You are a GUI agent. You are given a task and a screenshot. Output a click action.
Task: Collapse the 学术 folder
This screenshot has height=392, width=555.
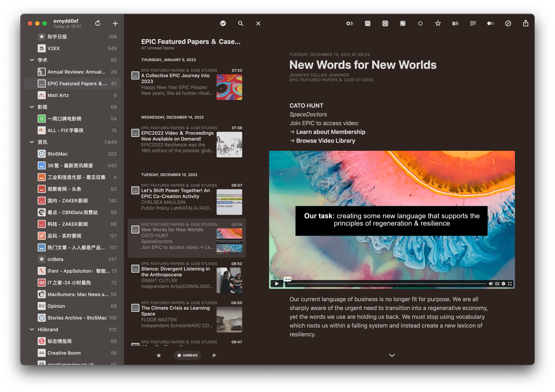point(32,60)
